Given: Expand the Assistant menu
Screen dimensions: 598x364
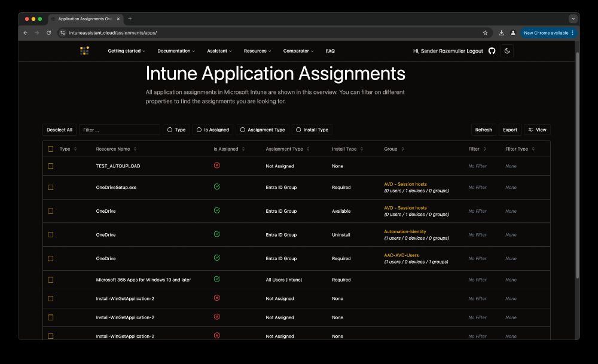Looking at the screenshot, I should [219, 51].
